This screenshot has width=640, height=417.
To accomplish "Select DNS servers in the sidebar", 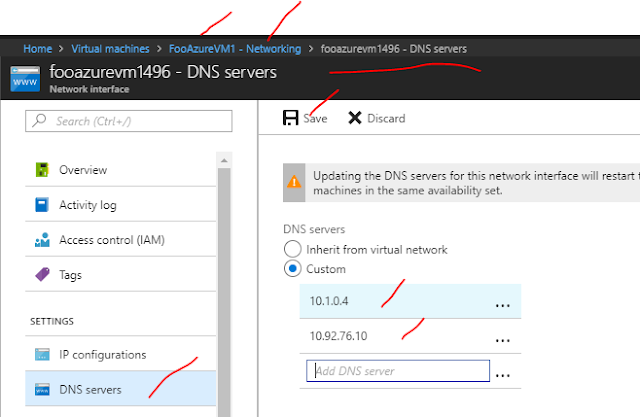I will point(120,389).
